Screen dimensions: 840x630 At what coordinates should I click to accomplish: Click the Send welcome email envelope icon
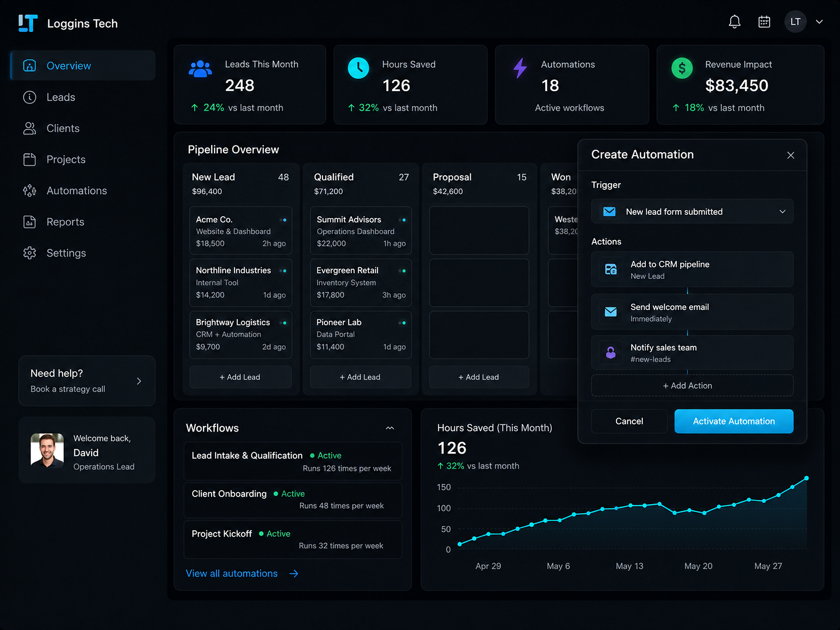coord(611,312)
